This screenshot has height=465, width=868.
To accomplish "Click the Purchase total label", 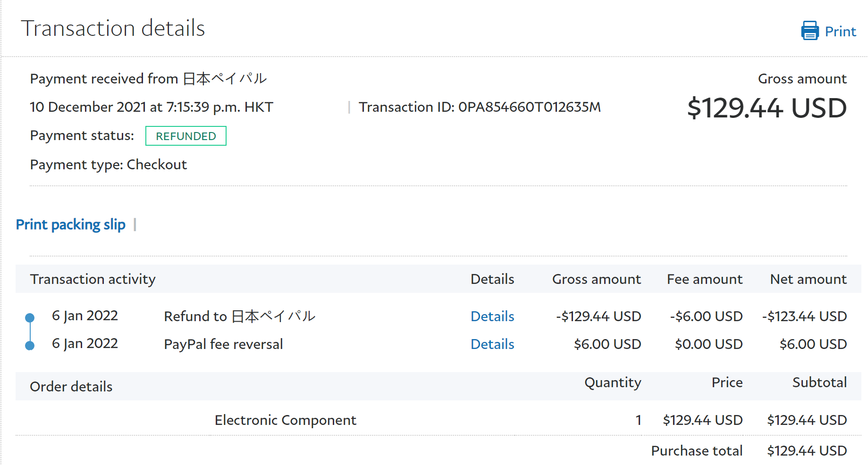I will [x=697, y=451].
